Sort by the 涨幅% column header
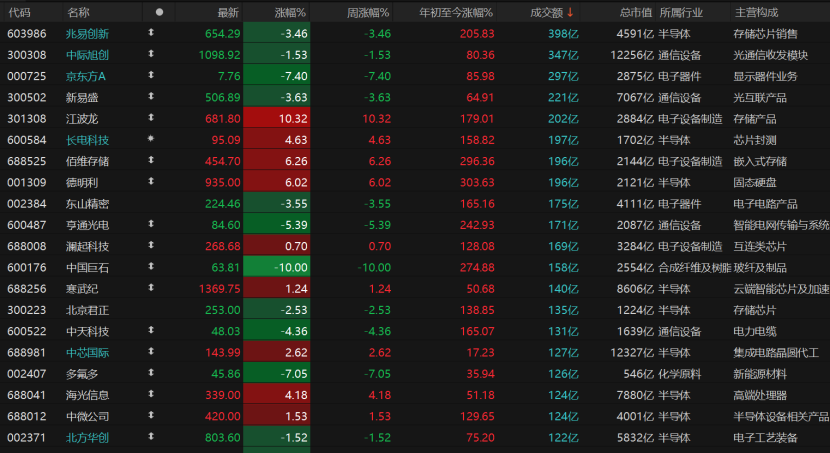830x453 pixels. 290,13
